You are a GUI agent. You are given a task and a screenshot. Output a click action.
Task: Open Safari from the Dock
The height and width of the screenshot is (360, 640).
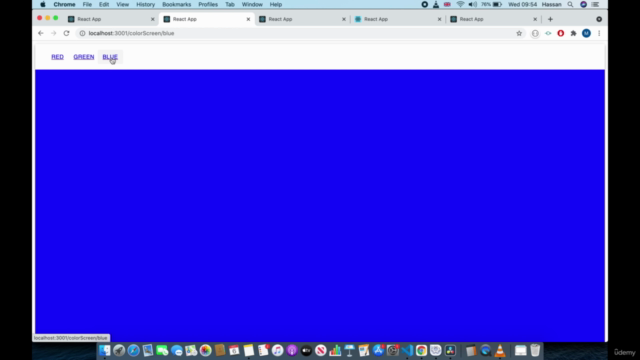click(133, 350)
